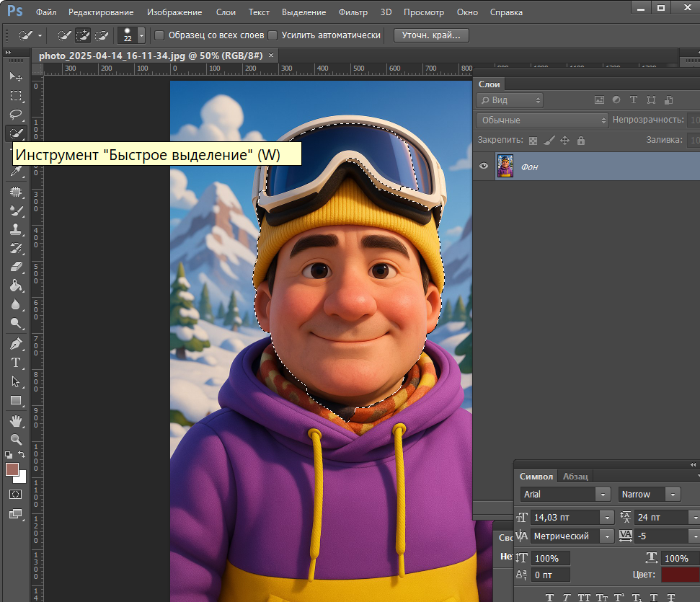Click the background color swatch
Image resolution: width=700 pixels, height=602 pixels.
22,479
